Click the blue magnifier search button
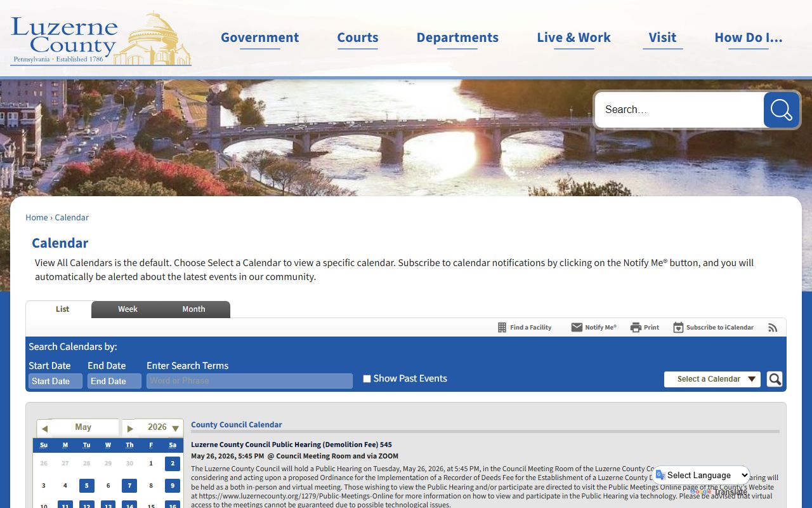Image resolution: width=812 pixels, height=508 pixels. [782, 110]
